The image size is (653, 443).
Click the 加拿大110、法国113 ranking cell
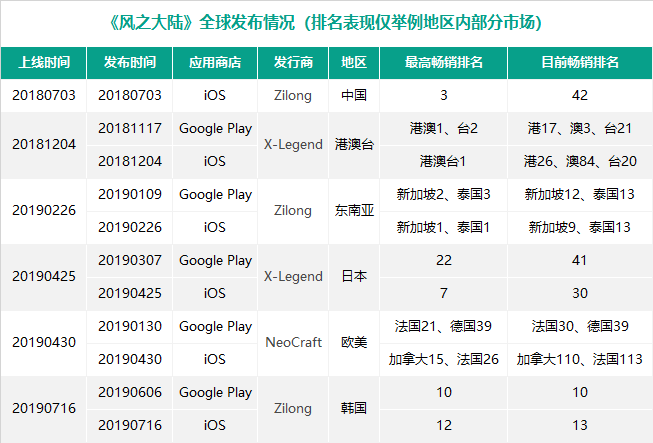(580, 359)
